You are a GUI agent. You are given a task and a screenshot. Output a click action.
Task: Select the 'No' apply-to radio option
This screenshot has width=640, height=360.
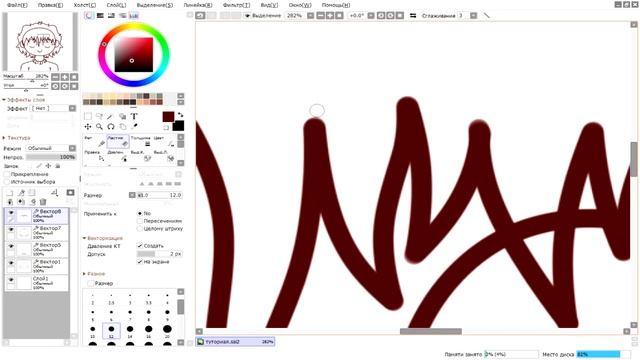pos(140,213)
